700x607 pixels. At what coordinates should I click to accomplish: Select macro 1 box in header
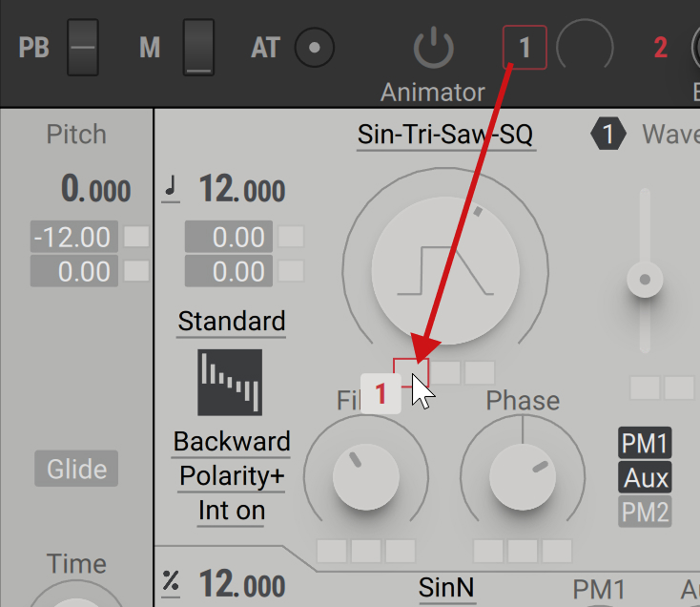(525, 48)
